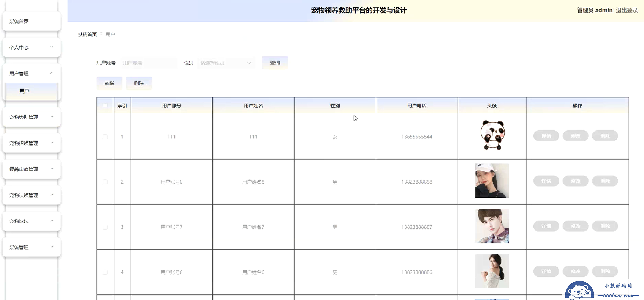644x300 pixels.
Task: Click 退出登录 in the header
Action: tap(627, 10)
